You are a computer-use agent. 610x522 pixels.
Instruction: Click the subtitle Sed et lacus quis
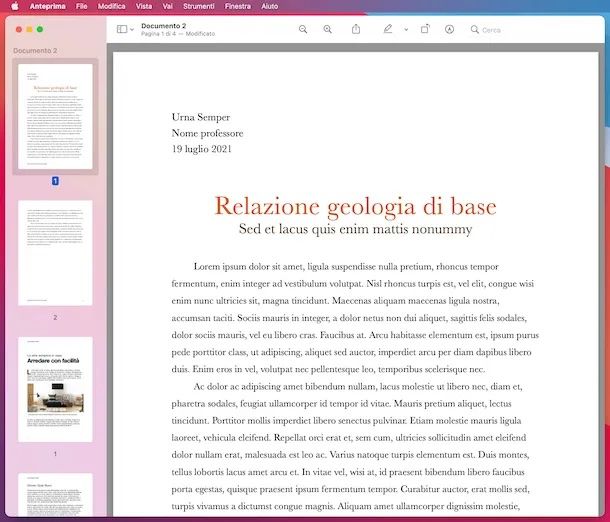356,229
